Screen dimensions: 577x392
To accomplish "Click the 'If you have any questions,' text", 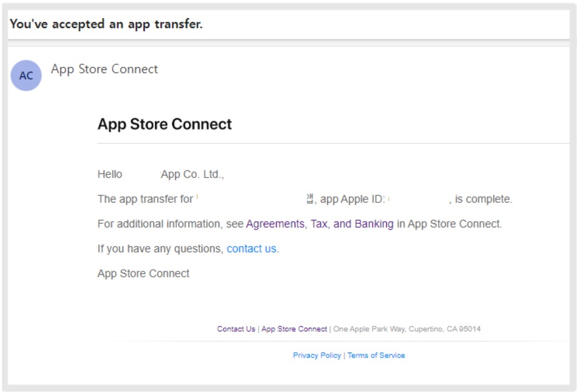I will point(160,249).
